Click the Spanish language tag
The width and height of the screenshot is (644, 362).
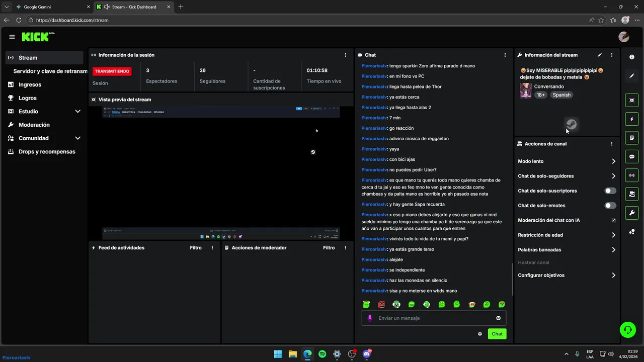click(561, 95)
